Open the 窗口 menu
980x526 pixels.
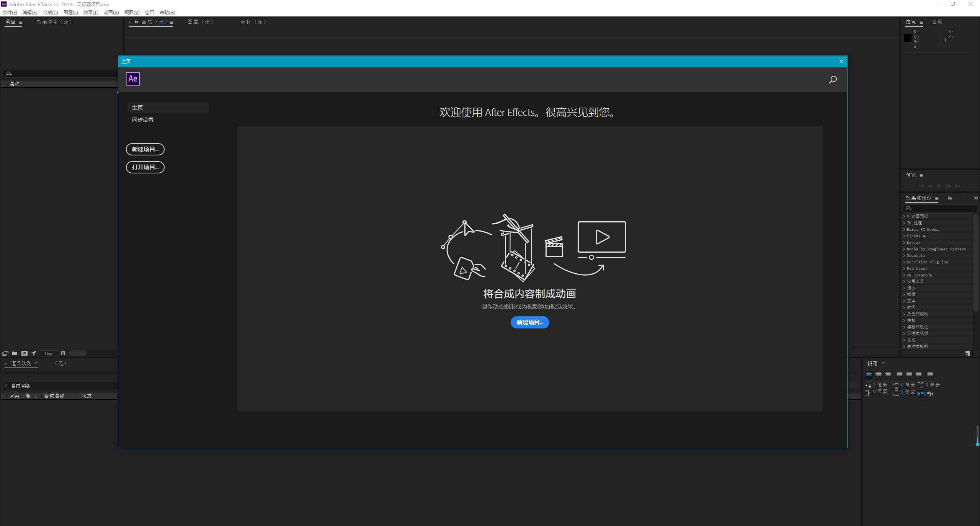149,13
